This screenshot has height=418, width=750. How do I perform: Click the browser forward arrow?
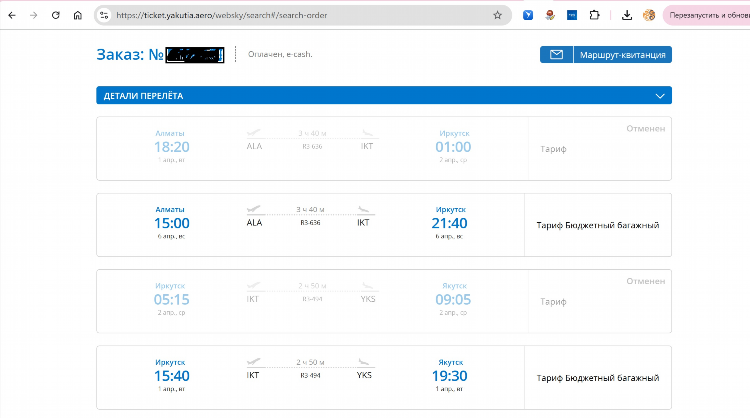tap(33, 15)
